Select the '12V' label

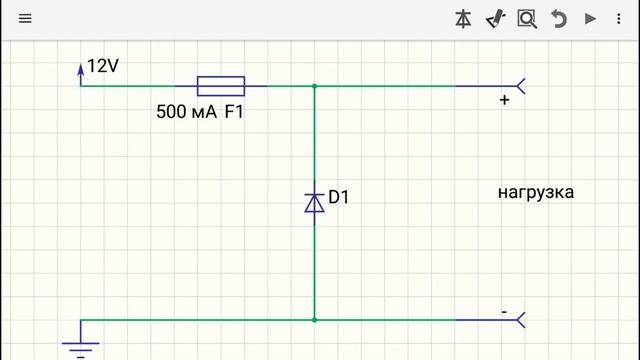(103, 66)
